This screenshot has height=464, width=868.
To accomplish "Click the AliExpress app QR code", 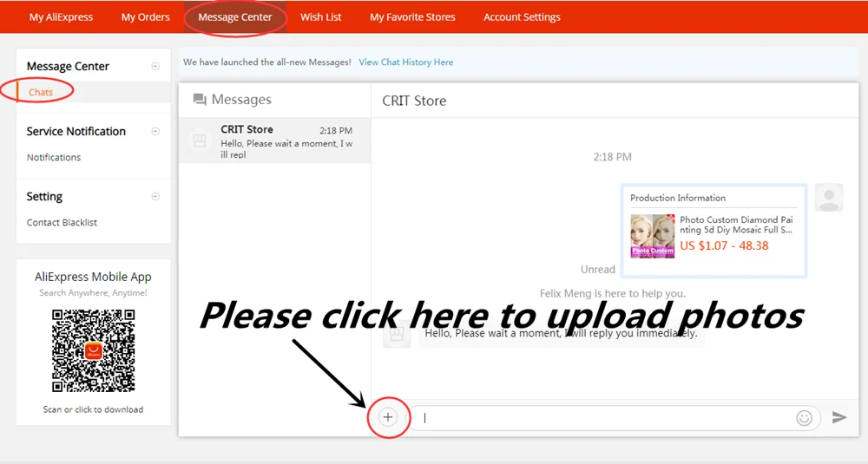I will coord(94,350).
